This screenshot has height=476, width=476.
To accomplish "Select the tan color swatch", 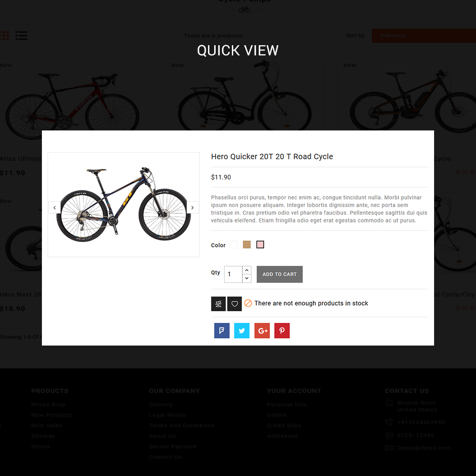I will click(247, 244).
